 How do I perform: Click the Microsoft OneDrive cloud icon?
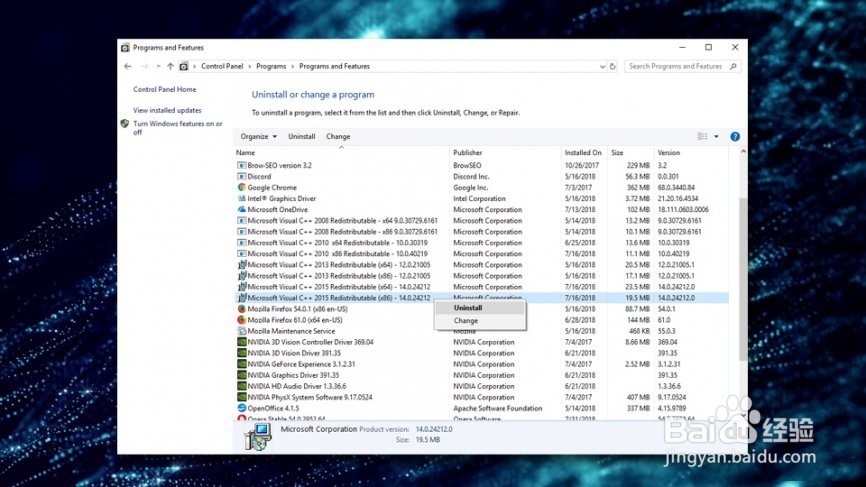click(241, 209)
